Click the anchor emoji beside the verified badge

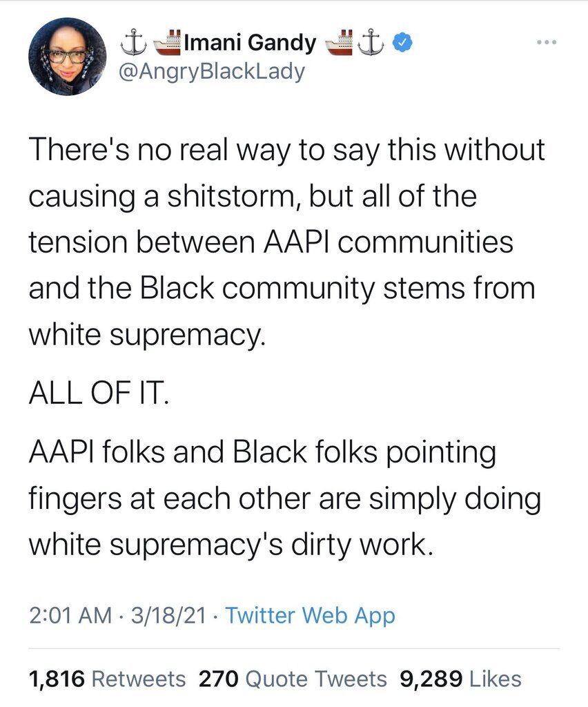coord(373,43)
